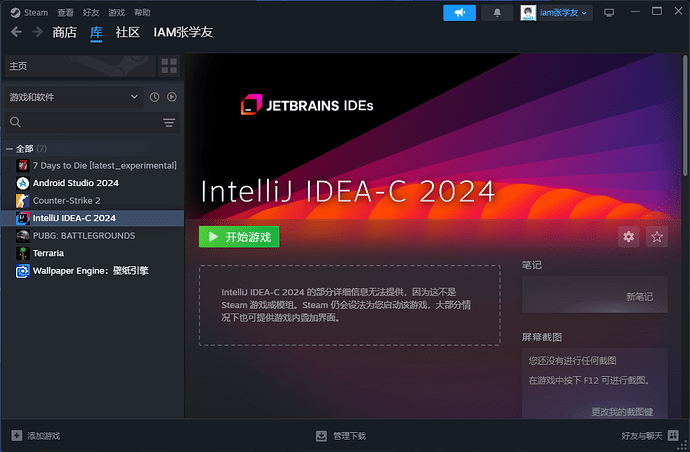The height and width of the screenshot is (452, 690).
Task: Click the Wallpaper Engine icon
Action: click(22, 271)
